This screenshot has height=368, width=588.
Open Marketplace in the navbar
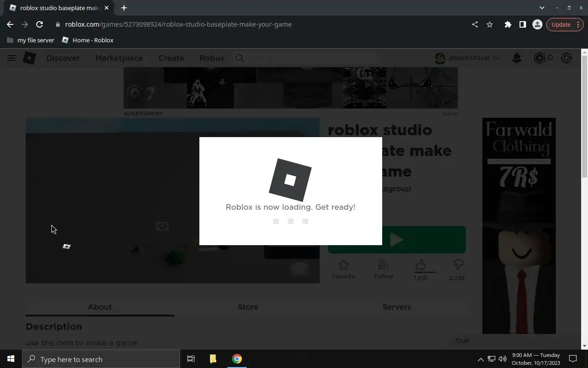click(119, 58)
